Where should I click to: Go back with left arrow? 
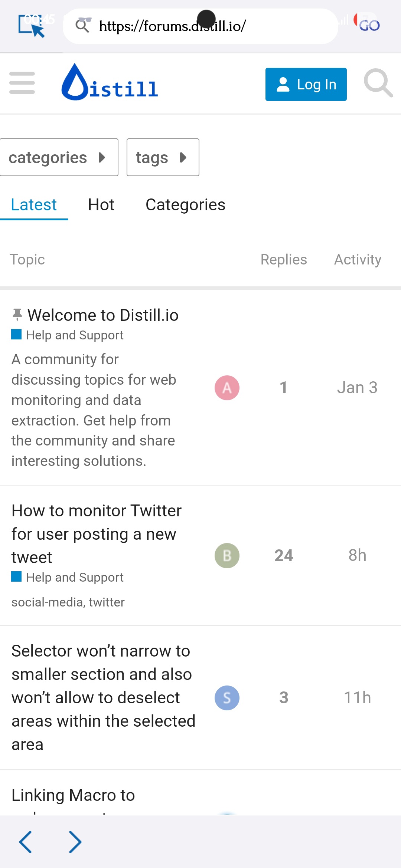click(x=25, y=842)
